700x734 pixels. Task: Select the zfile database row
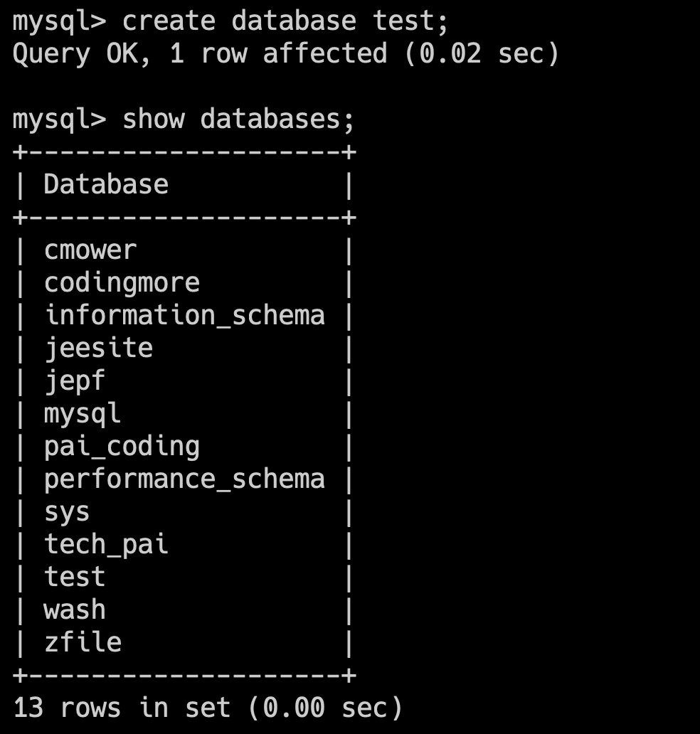tap(83, 642)
